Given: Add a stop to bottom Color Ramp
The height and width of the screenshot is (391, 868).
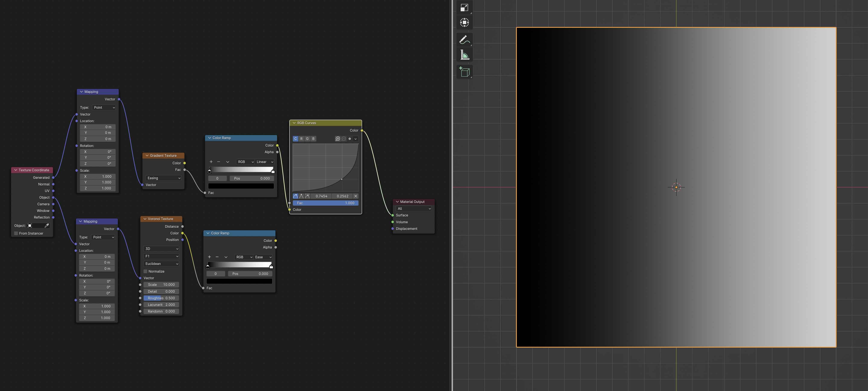Looking at the screenshot, I should click(x=209, y=257).
